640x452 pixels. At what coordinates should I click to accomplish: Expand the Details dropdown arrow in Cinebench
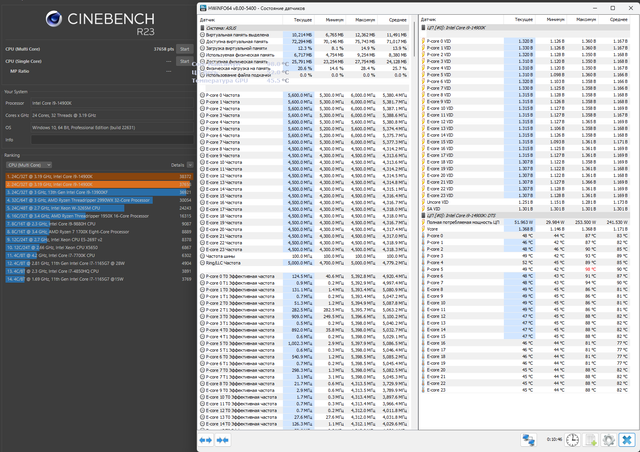coord(190,165)
